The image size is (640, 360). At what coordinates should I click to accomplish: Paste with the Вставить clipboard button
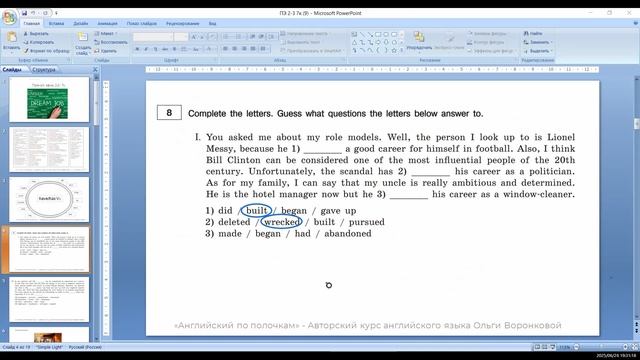point(11,42)
